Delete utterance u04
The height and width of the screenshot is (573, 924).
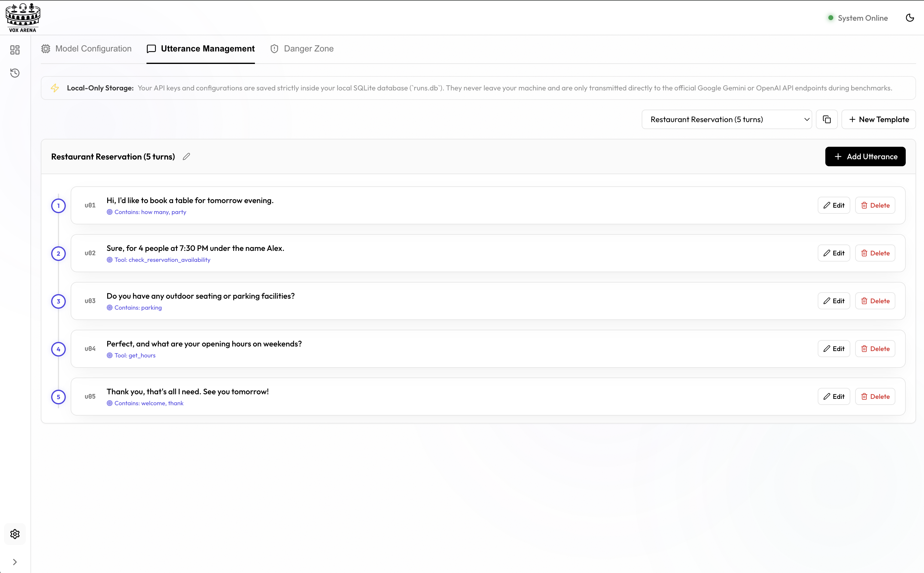click(x=875, y=349)
